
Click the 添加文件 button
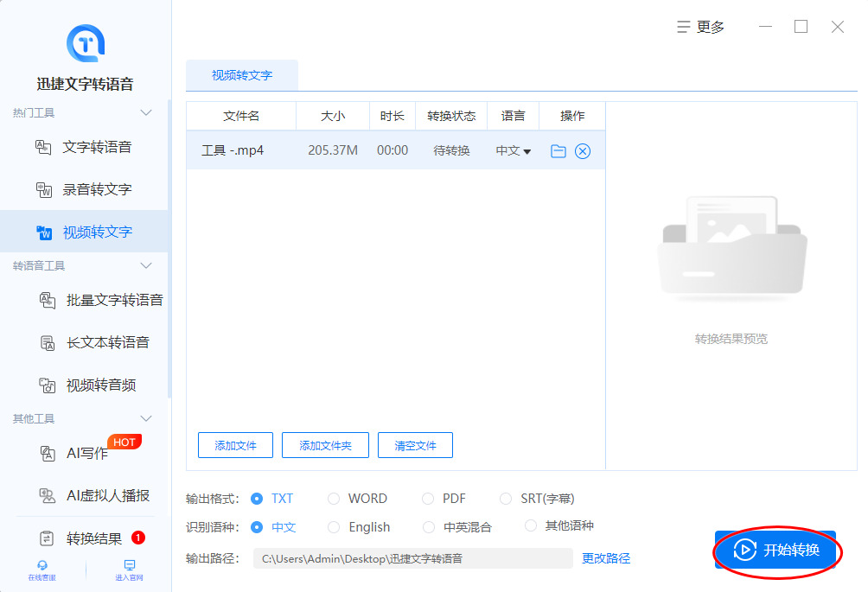pyautogui.click(x=235, y=445)
